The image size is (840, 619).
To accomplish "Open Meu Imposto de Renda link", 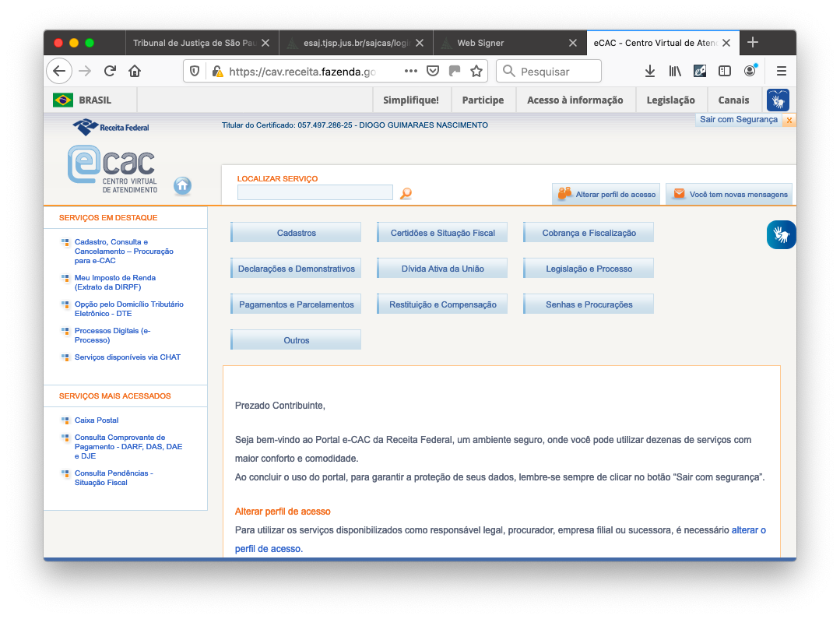I will point(114,282).
